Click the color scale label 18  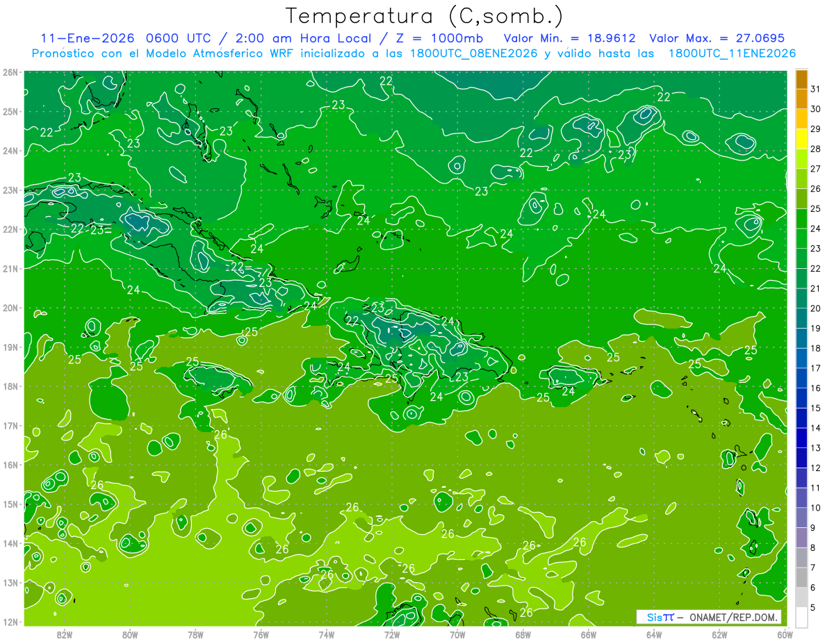815,348
